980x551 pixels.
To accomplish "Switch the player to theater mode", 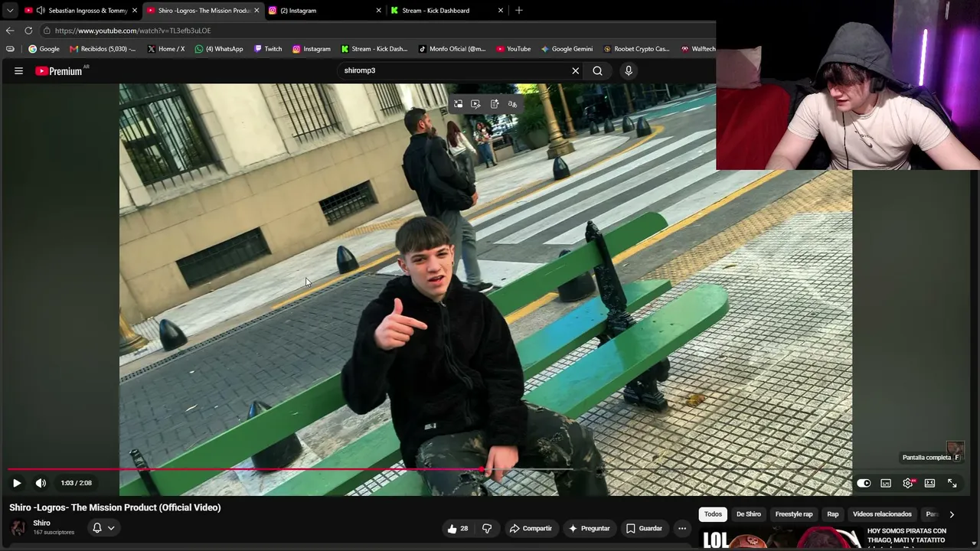I will (929, 483).
